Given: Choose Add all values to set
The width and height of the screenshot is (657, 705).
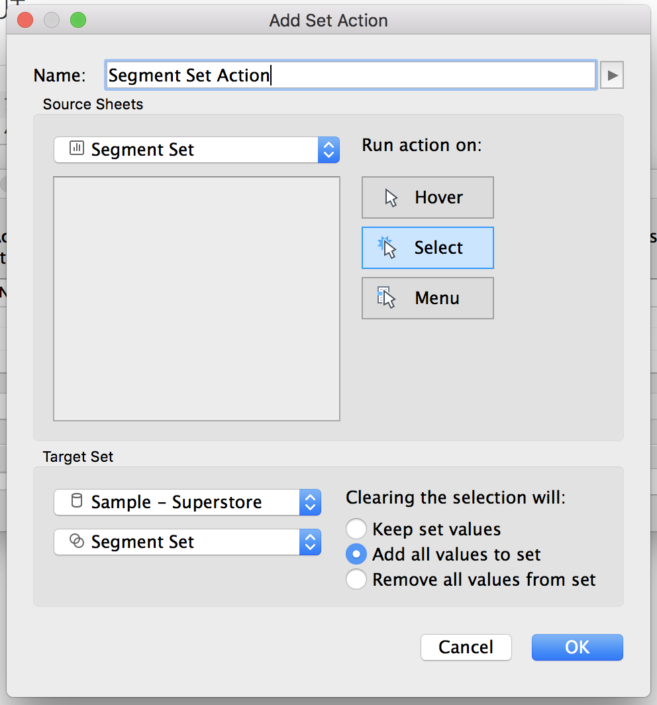Looking at the screenshot, I should 356,554.
